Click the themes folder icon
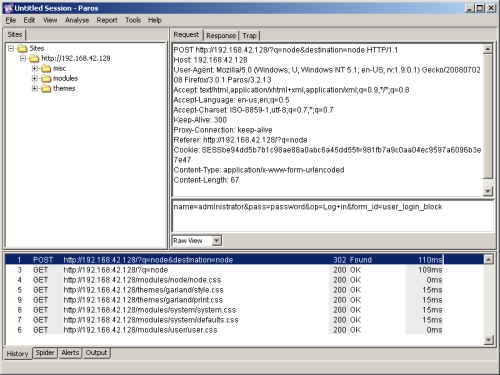Viewport: 500px width, 375px height. point(46,89)
